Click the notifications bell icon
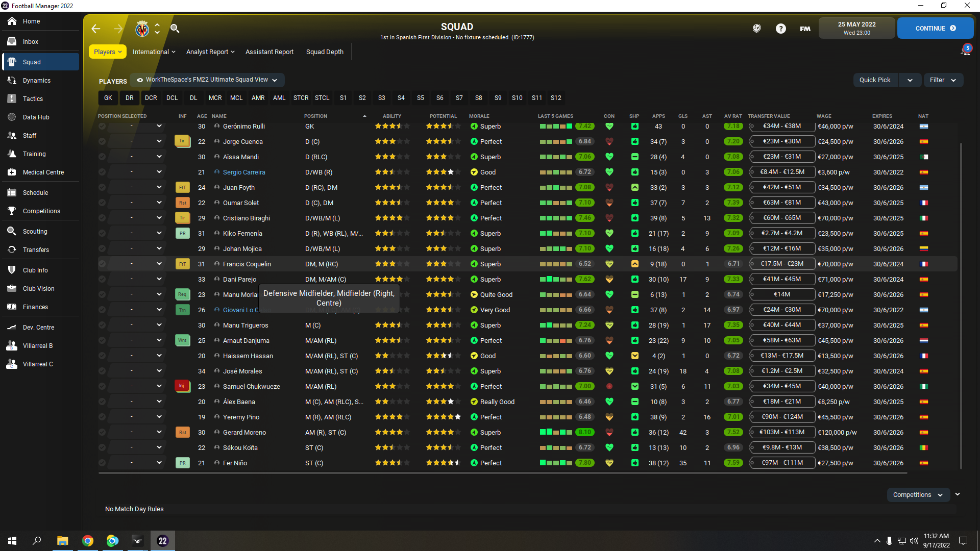Image resolution: width=980 pixels, height=551 pixels. tap(965, 51)
